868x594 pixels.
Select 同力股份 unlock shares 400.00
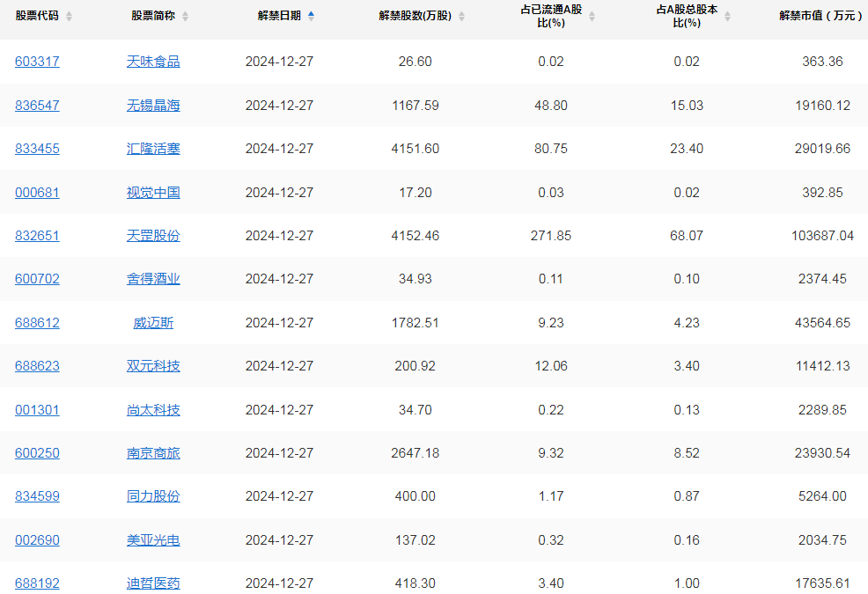pyautogui.click(x=416, y=496)
